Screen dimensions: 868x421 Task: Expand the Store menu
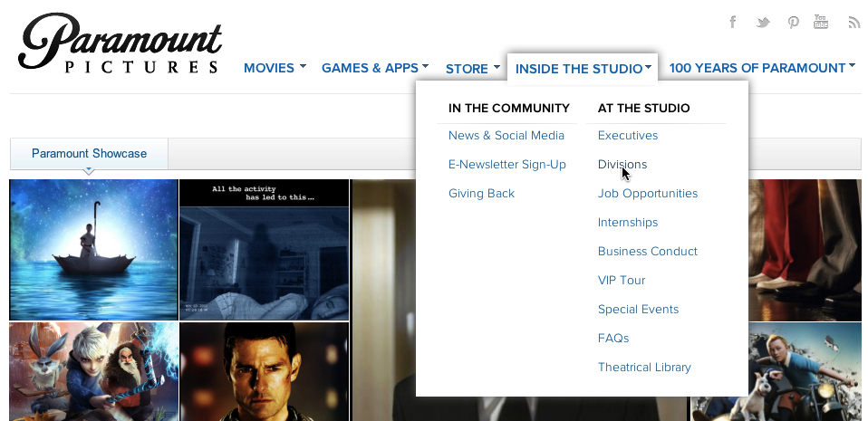point(472,69)
